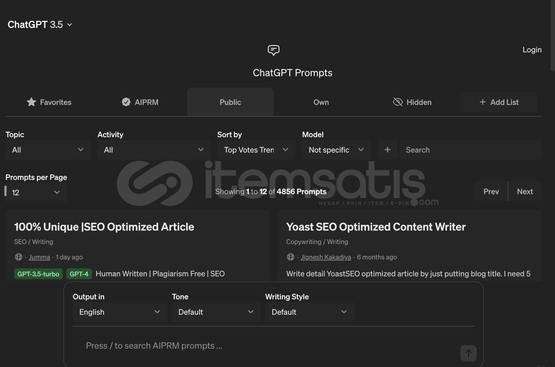555x367 pixels.
Task: Open the Yoast SEO Optimized Content Writer prompt
Action: [376, 227]
